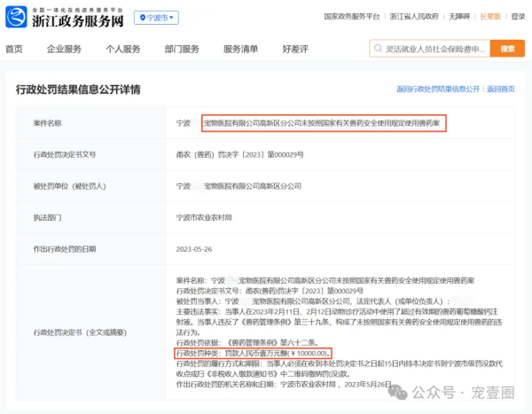Click the 浙江政务服务网 site title text
532x414 pixels.
[x=78, y=21]
